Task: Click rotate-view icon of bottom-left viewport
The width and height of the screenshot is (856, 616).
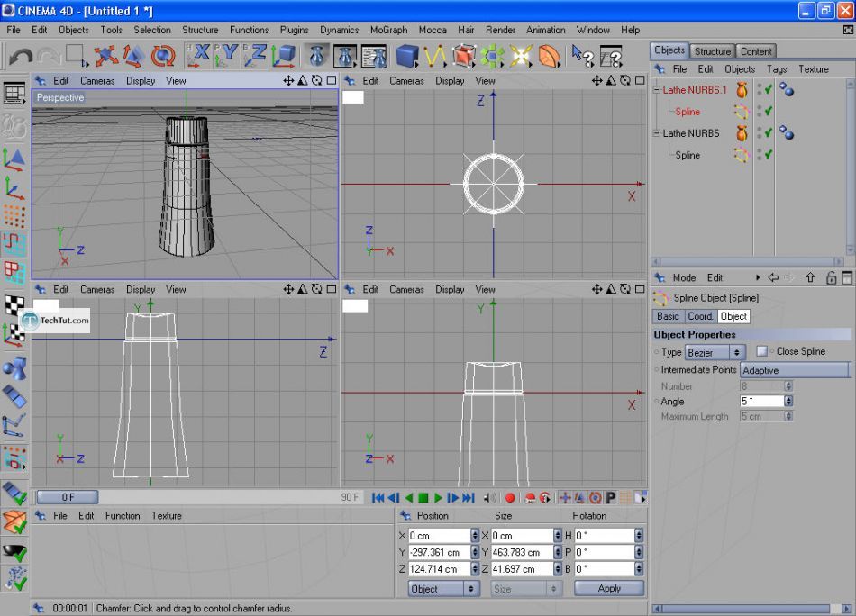Action: pyautogui.click(x=316, y=289)
